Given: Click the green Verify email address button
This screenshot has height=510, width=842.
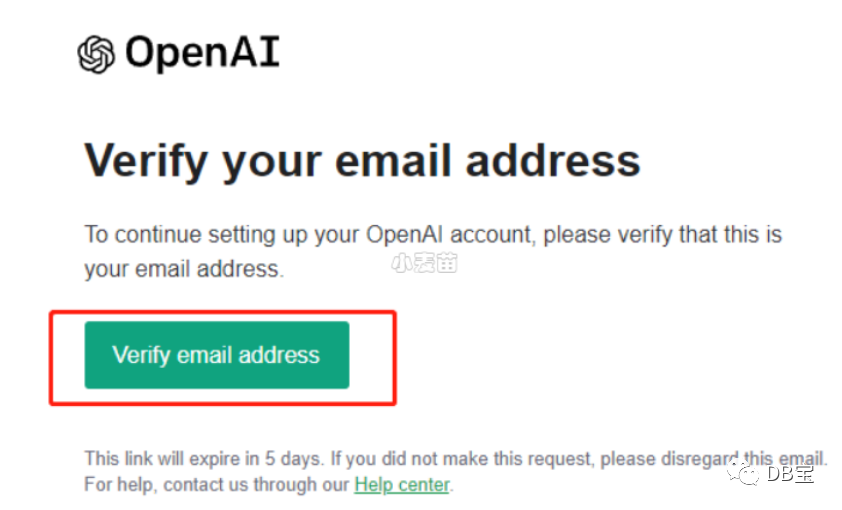Looking at the screenshot, I should [217, 355].
